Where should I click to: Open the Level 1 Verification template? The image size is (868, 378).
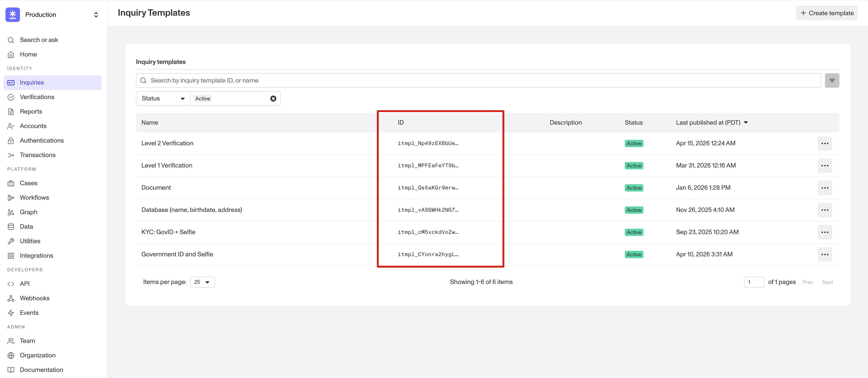pos(167,165)
